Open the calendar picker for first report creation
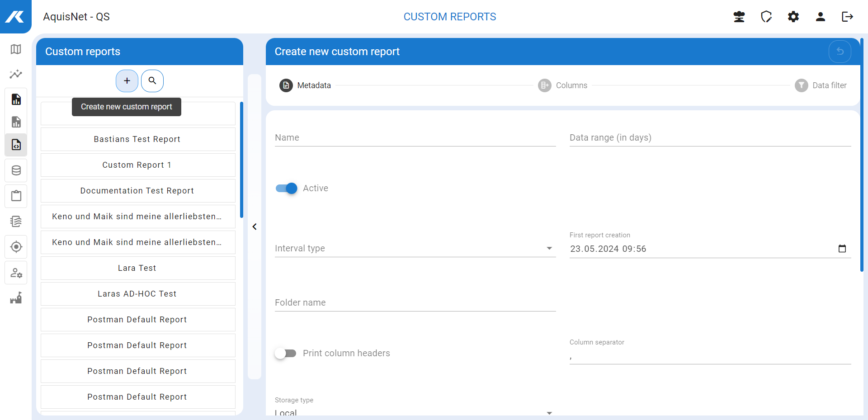 tap(842, 249)
